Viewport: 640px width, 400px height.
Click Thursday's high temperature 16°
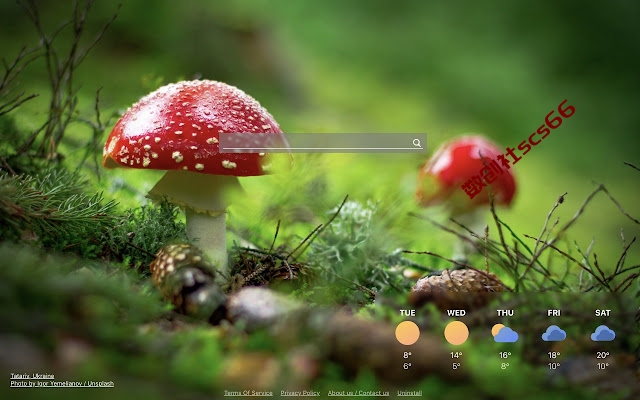[505, 355]
